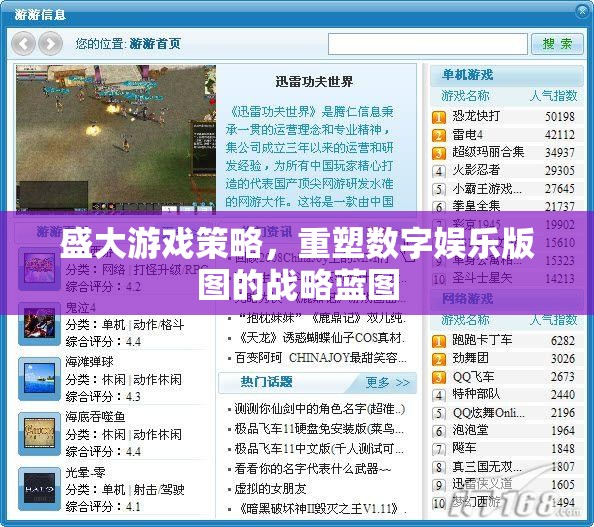Open the 光晕-零 game title
594x527 pixels.
tap(85, 472)
